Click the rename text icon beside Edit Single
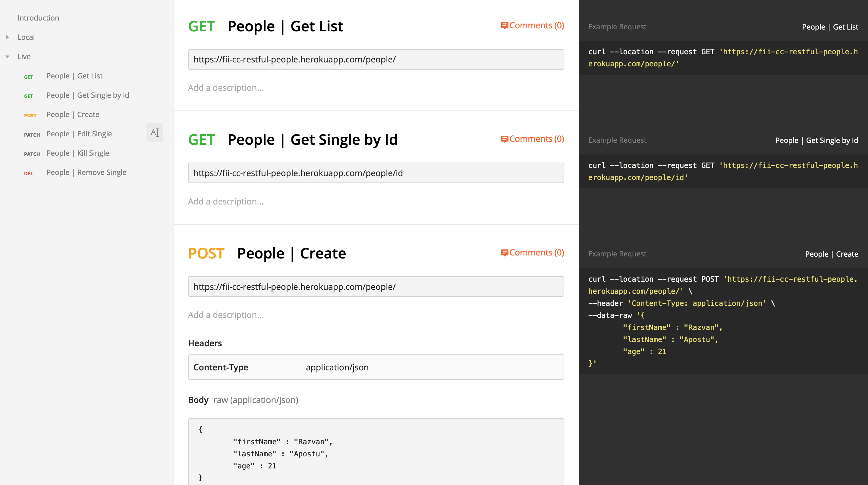868x485 pixels. 155,132
